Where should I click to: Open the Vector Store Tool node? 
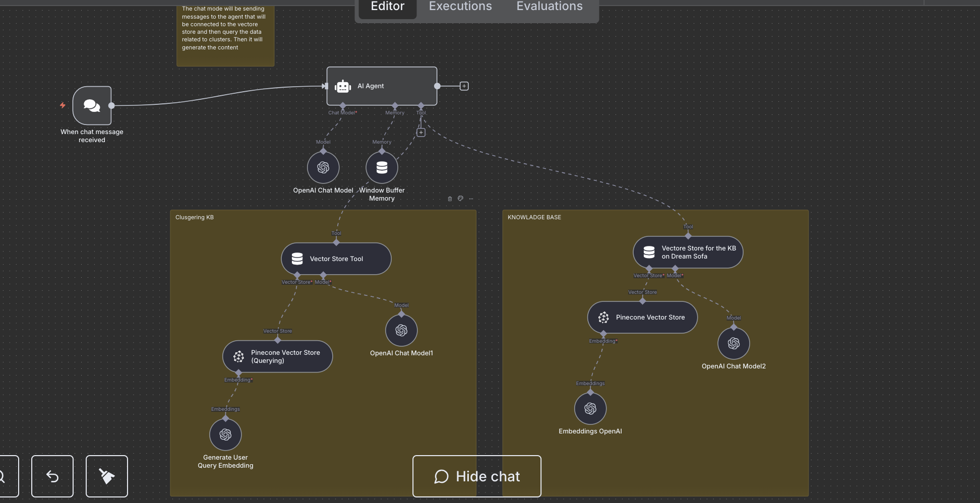pyautogui.click(x=336, y=259)
